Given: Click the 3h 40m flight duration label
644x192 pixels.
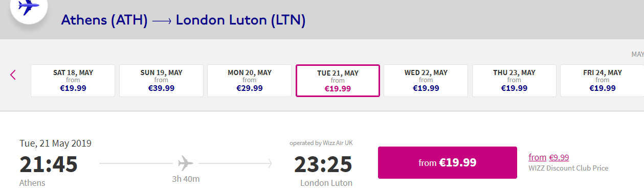Looking at the screenshot, I should [186, 179].
